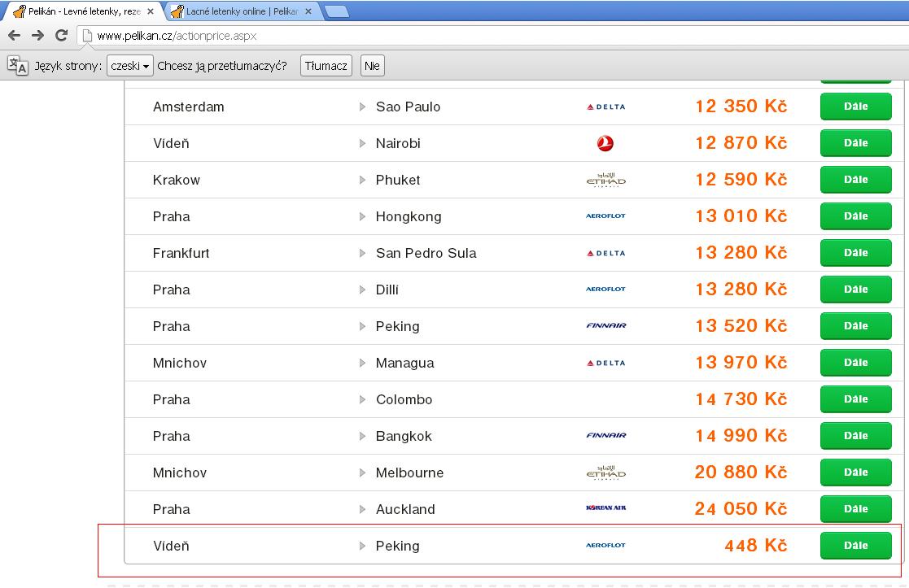Click the Aeroflot logo in Vídeň–Peking row
The width and height of the screenshot is (909, 588).
point(605,545)
